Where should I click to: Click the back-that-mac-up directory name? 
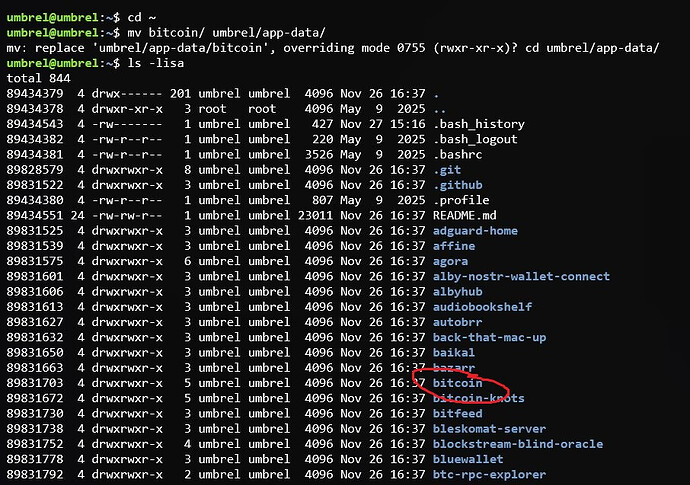[489, 337]
